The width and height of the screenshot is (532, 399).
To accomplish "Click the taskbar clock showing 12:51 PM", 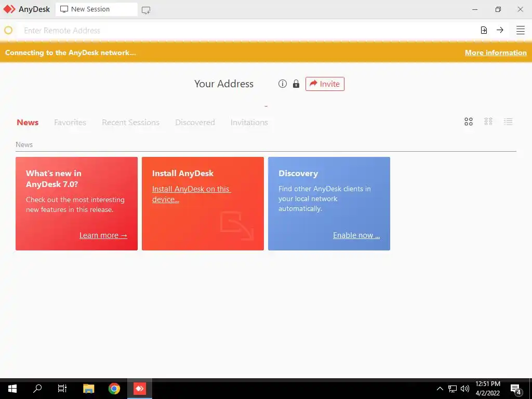I will click(x=487, y=389).
